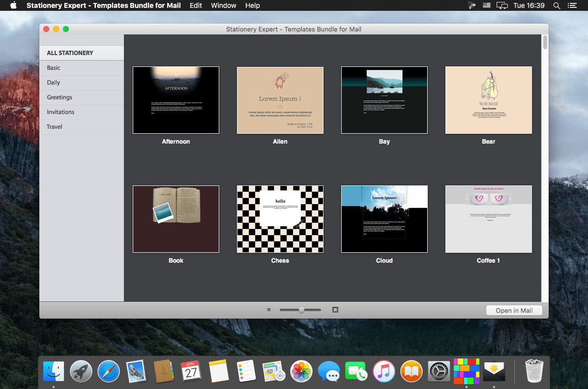This screenshot has width=588, height=389.
Task: Click the Afternoon label under its thumbnail
Action: (176, 142)
